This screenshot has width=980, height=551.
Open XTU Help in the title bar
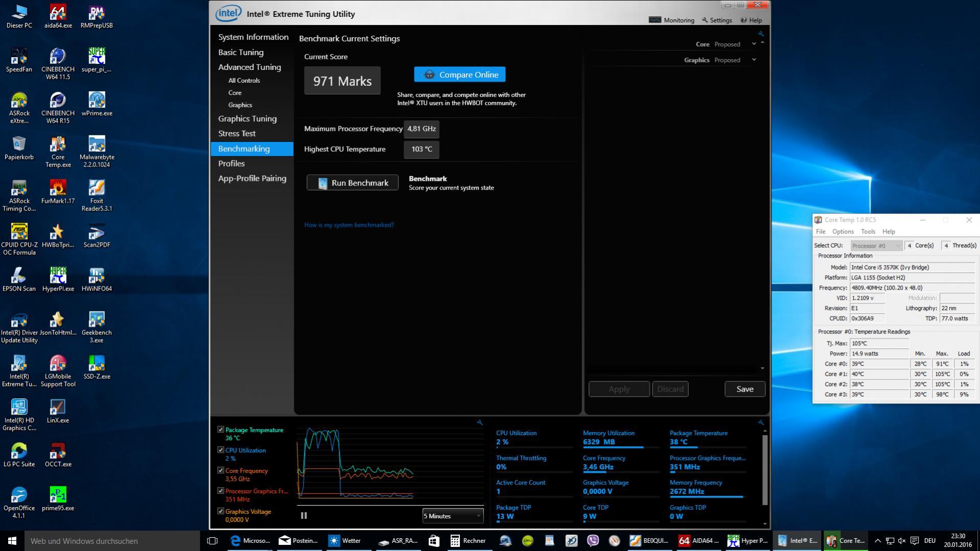pyautogui.click(x=752, y=20)
